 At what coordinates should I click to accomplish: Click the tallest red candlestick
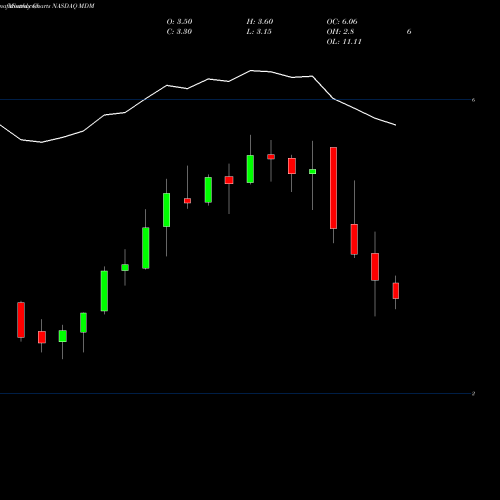(x=333, y=188)
